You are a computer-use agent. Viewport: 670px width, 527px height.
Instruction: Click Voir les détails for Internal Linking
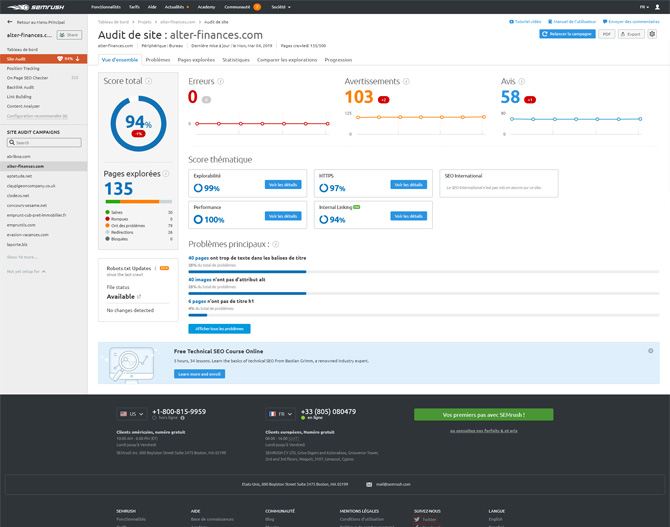click(408, 216)
